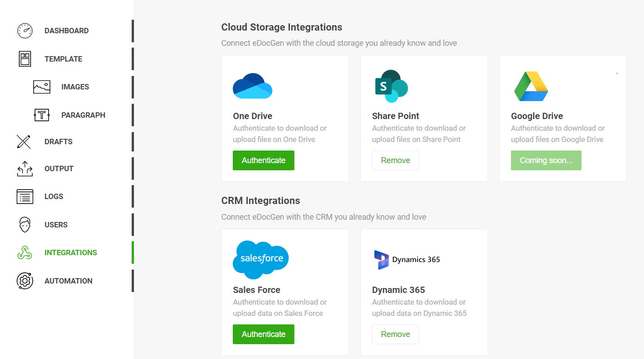Select the Integrations network icon

24,253
